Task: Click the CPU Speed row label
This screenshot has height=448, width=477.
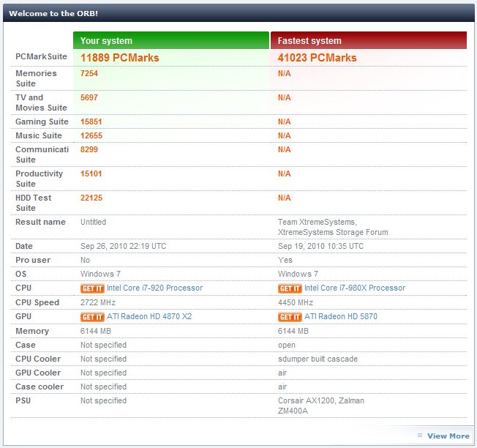Action: click(x=37, y=302)
